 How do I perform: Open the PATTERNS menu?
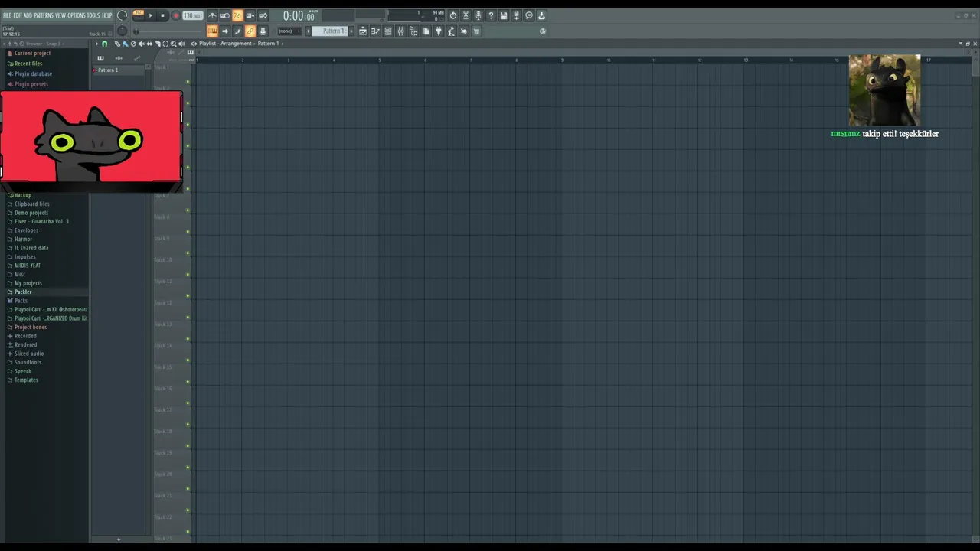(x=44, y=15)
